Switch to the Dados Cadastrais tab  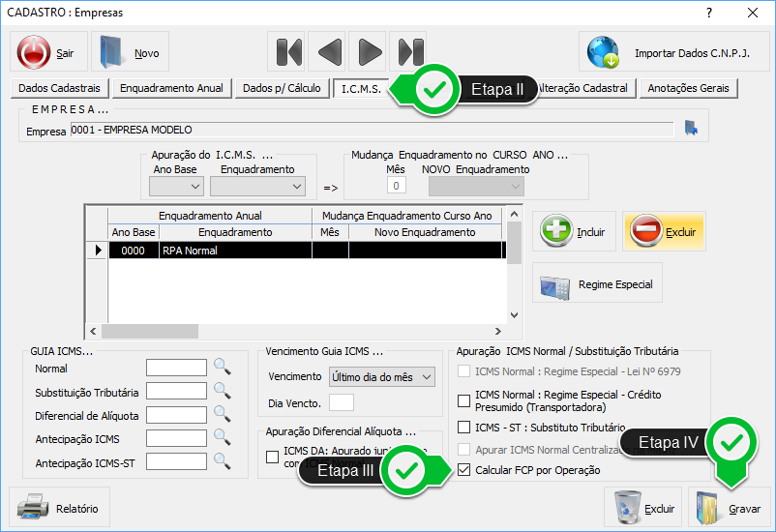[58, 88]
